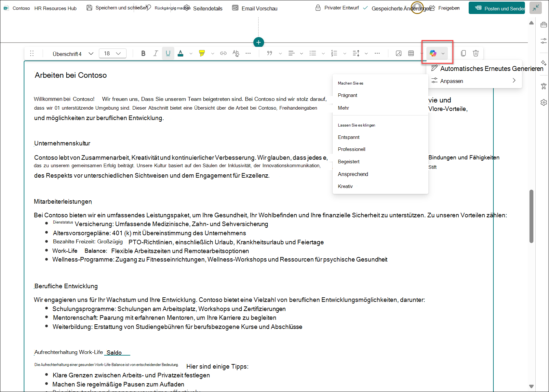Collapse the editor with shrink arrows icon

536,8
